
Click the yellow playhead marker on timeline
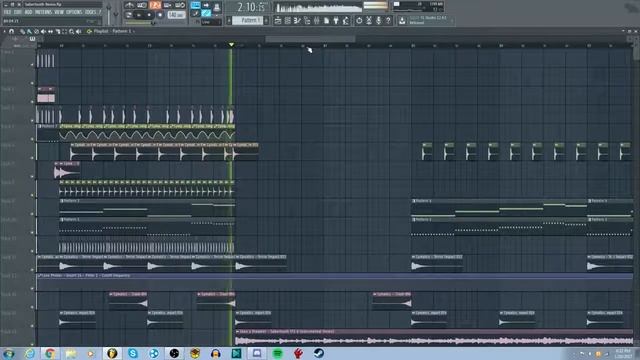[x=231, y=44]
